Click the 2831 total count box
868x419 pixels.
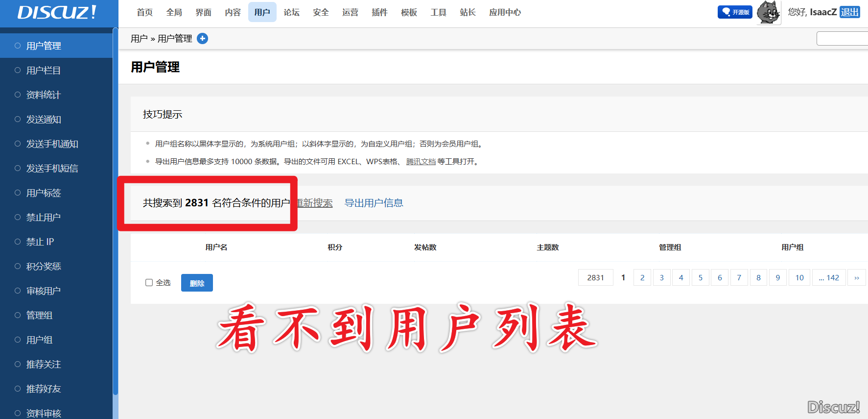596,277
